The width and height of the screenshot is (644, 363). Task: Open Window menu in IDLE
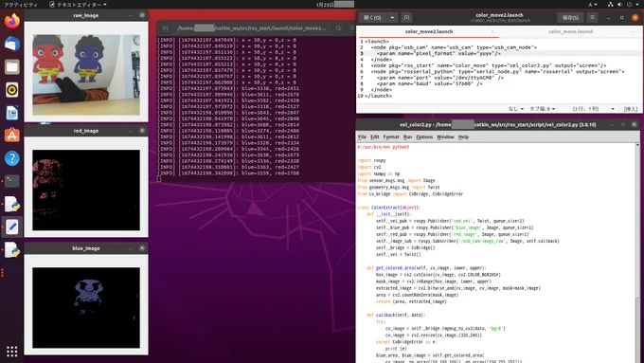(445, 136)
